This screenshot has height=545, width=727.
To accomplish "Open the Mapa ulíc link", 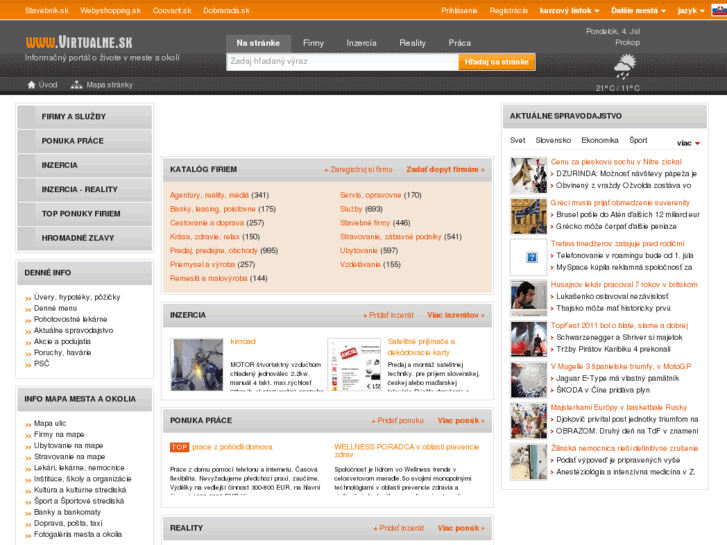I will coord(50,423).
